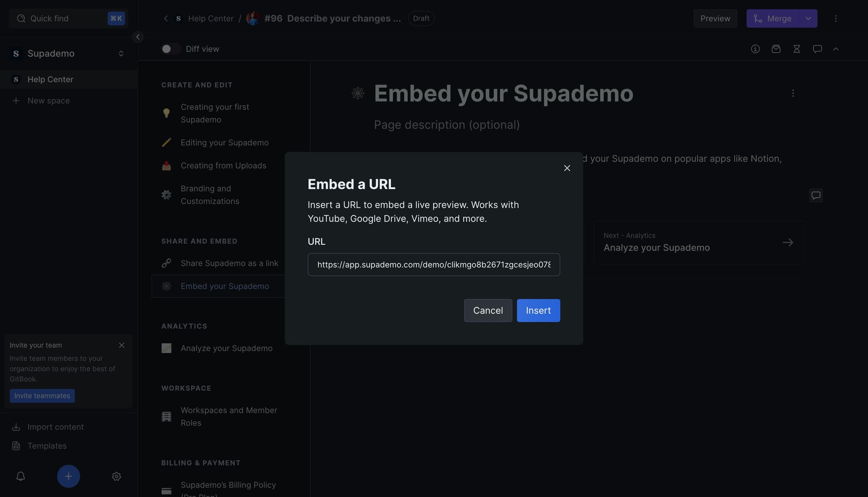Click the URL input field
The width and height of the screenshot is (868, 497).
click(x=434, y=265)
